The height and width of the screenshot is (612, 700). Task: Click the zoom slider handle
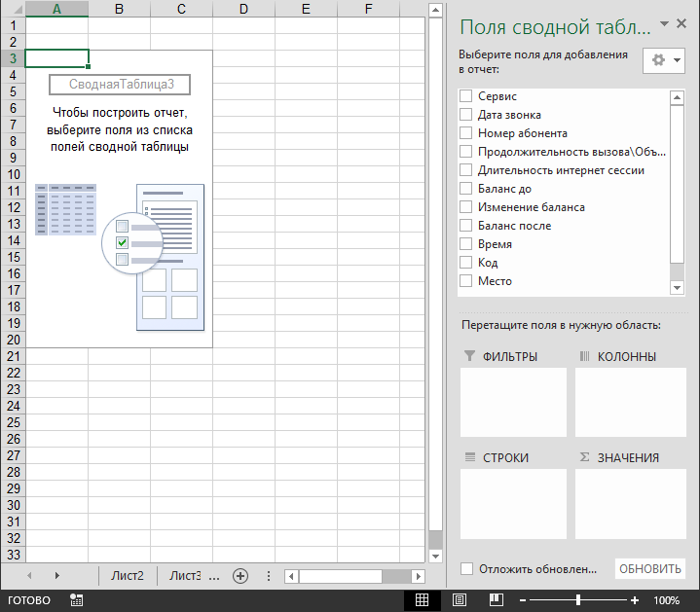pyautogui.click(x=578, y=600)
